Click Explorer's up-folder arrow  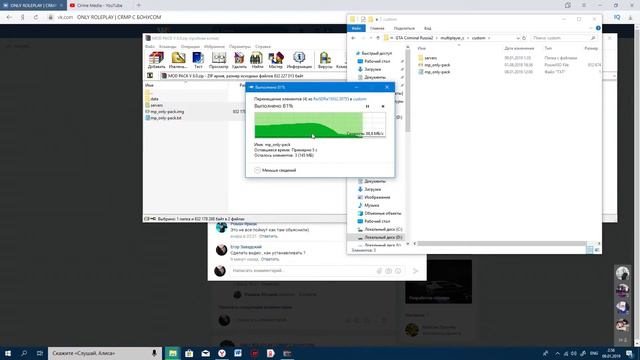(x=378, y=38)
